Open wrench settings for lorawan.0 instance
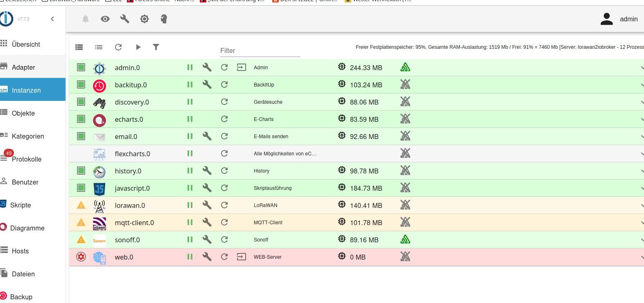The width and height of the screenshot is (644, 303). point(207,205)
